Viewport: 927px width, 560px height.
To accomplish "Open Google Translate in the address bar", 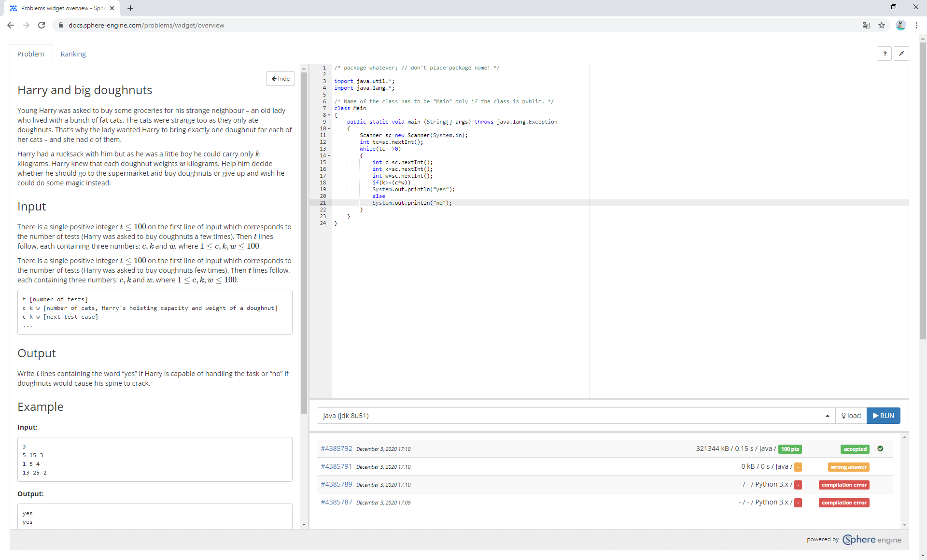I will (866, 25).
